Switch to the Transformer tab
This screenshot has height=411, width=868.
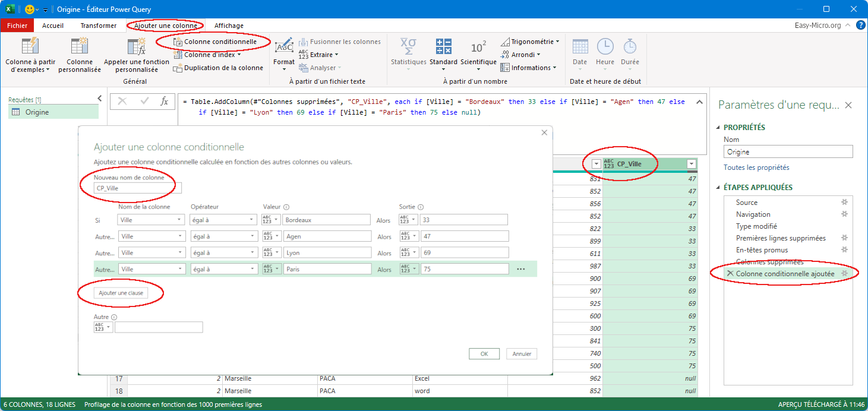coord(99,26)
